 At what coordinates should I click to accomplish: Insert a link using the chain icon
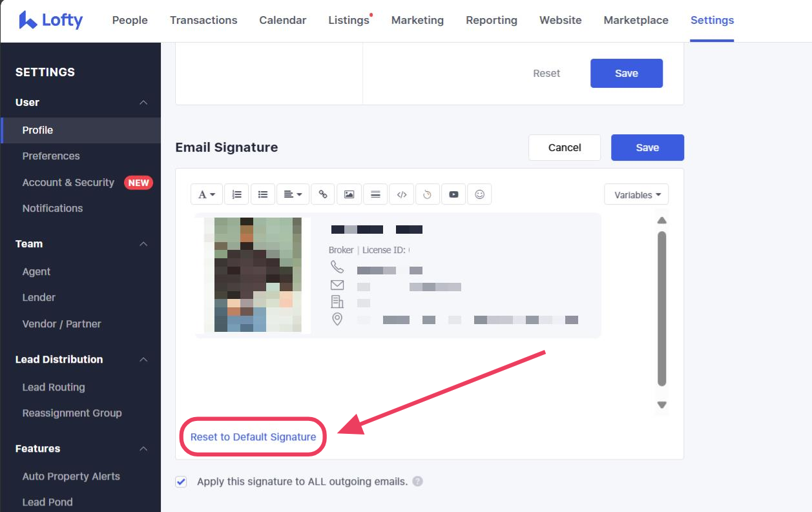323,194
